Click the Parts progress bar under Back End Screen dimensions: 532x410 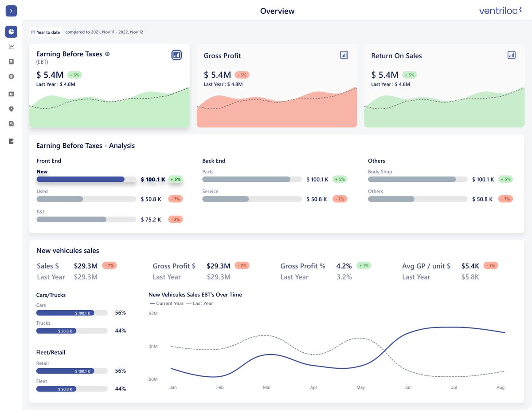click(x=252, y=179)
